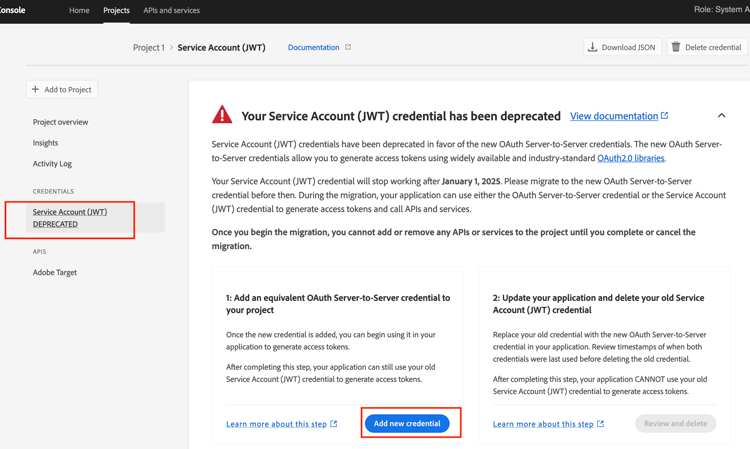Open the OAuth2.0 libraries link
This screenshot has height=449, width=750.
click(630, 158)
